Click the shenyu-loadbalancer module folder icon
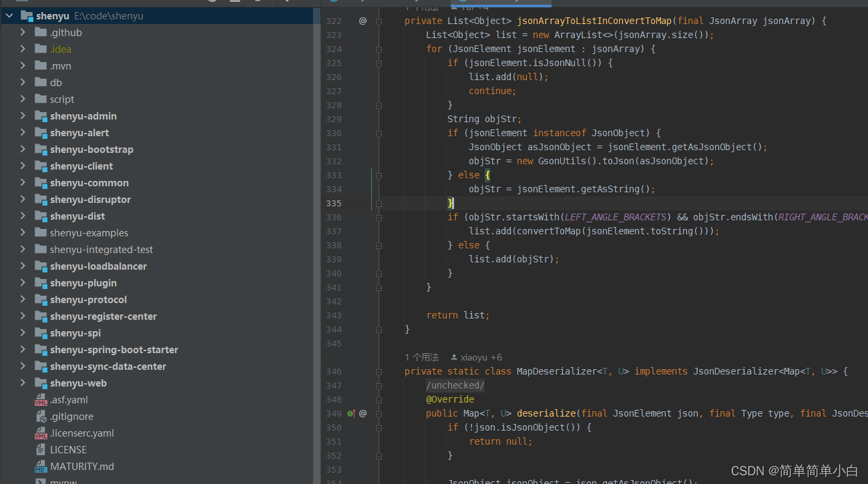This screenshot has height=484, width=868. pyautogui.click(x=40, y=266)
